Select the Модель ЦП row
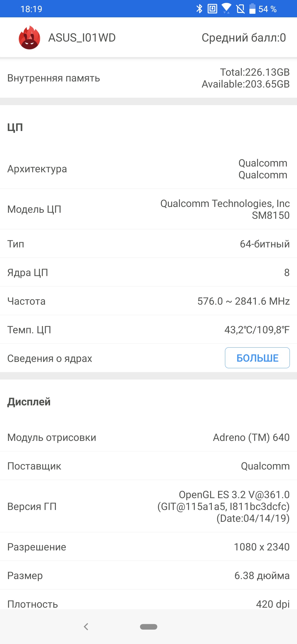 (x=148, y=209)
